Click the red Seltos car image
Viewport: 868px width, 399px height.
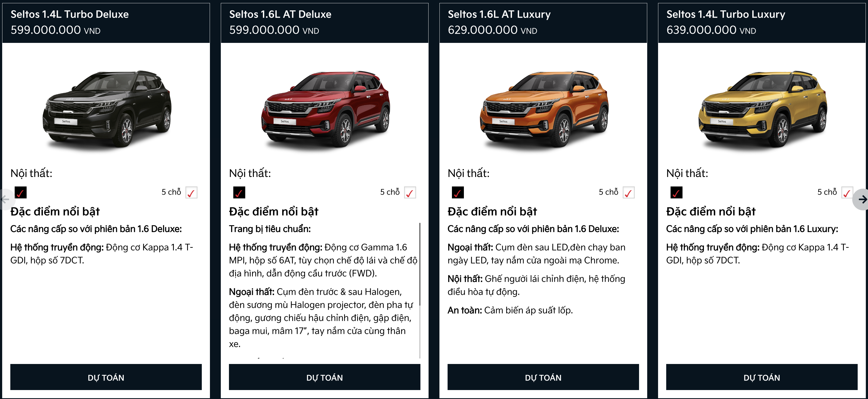pyautogui.click(x=326, y=109)
